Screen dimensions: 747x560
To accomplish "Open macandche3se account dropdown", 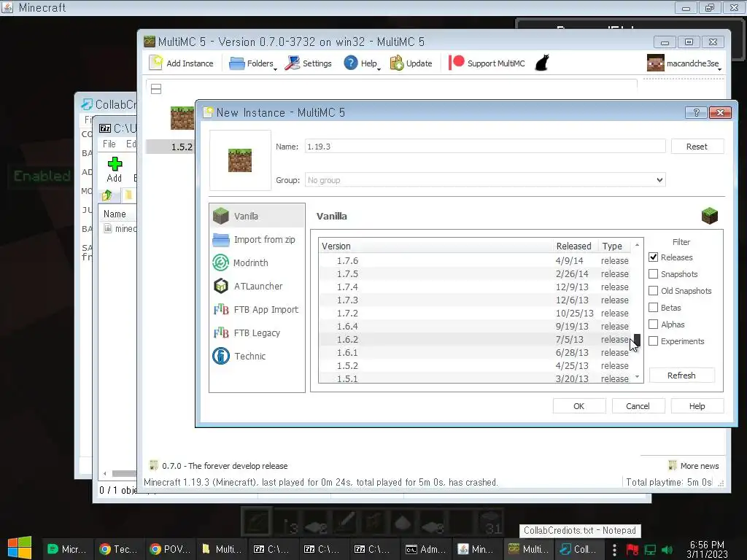I will (x=684, y=63).
